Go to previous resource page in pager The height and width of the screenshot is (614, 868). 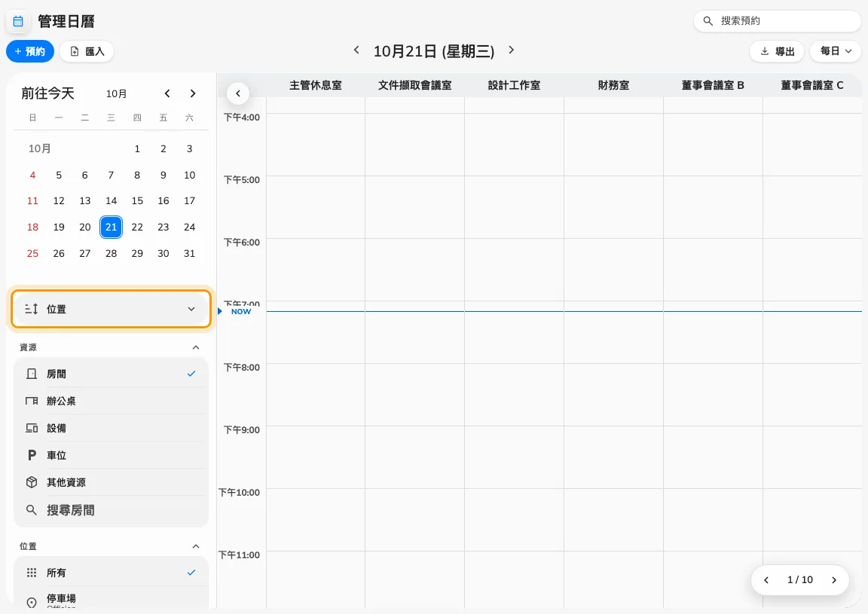pos(766,579)
